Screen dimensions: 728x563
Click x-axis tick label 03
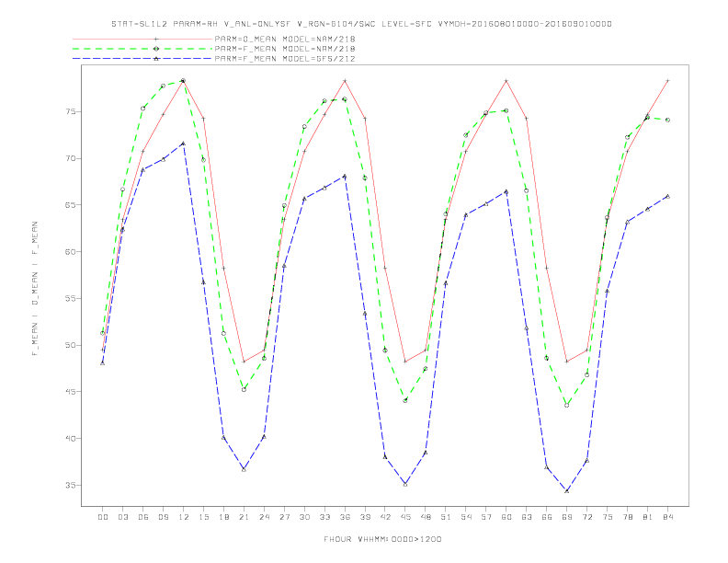click(122, 517)
